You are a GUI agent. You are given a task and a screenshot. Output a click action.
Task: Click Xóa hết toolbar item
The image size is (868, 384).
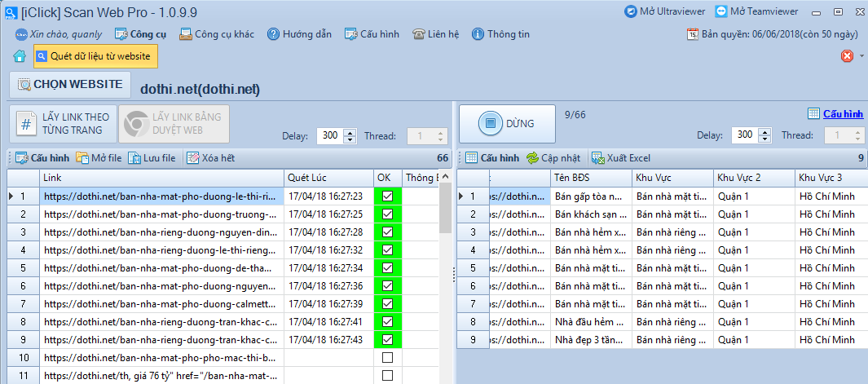(211, 158)
